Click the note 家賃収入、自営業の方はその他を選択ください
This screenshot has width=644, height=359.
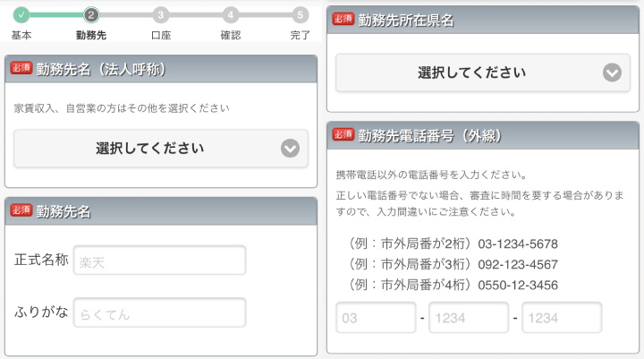coord(122,108)
